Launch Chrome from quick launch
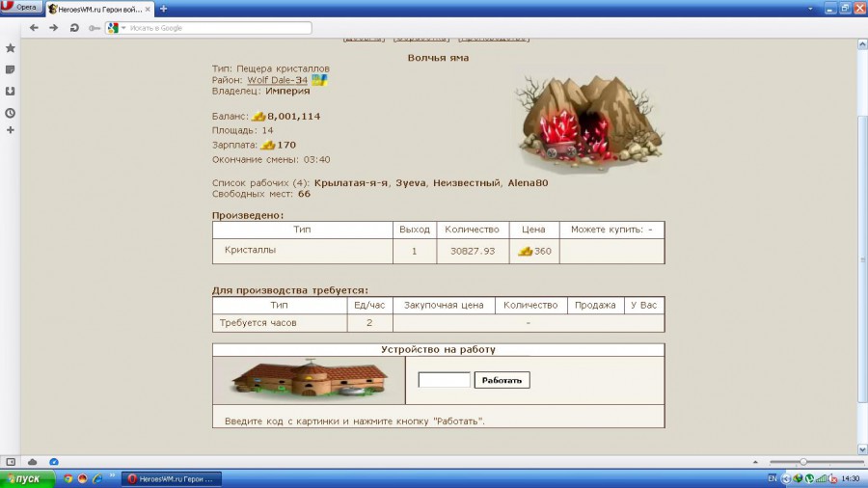This screenshot has width=868, height=488. tap(68, 478)
